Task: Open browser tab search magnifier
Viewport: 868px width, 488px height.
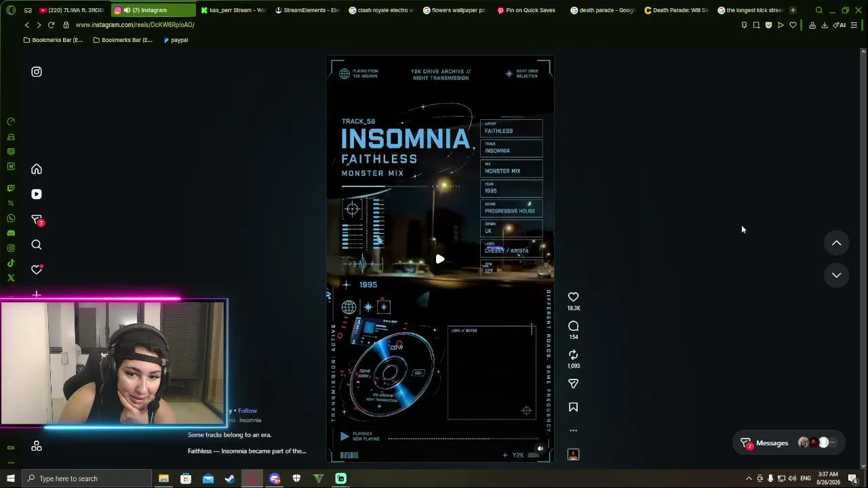Action: (x=819, y=10)
